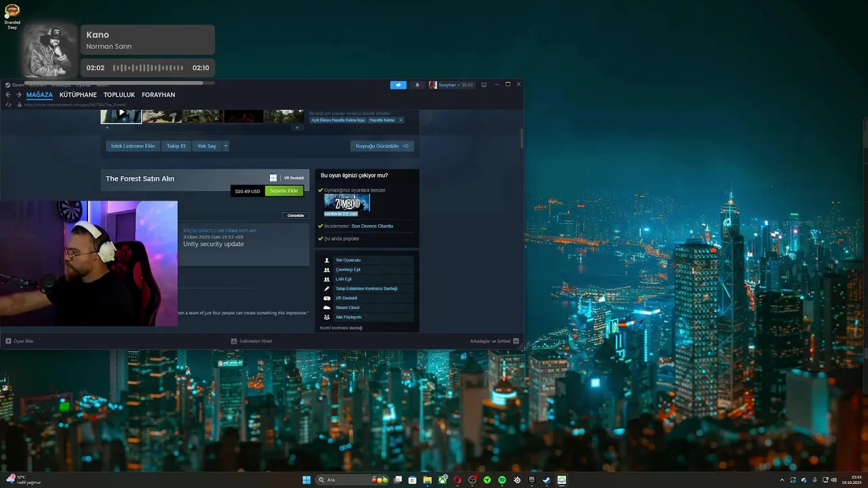Open Steam notifications bell

(x=417, y=85)
